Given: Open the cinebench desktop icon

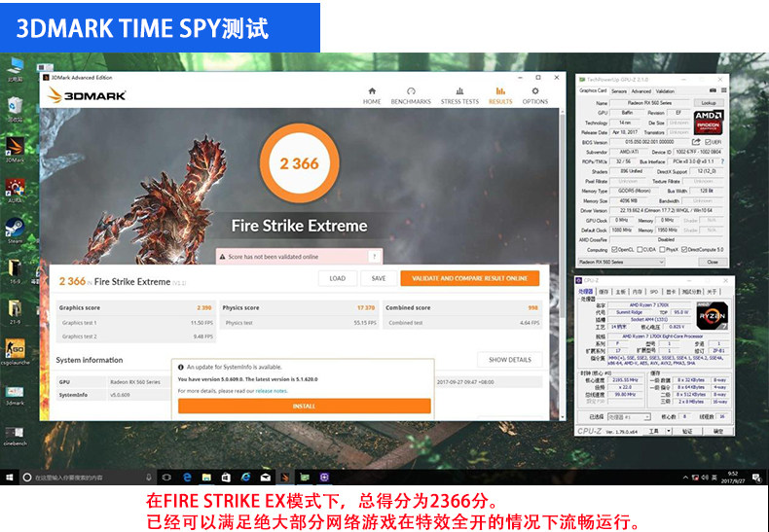Looking at the screenshot, I should [15, 436].
